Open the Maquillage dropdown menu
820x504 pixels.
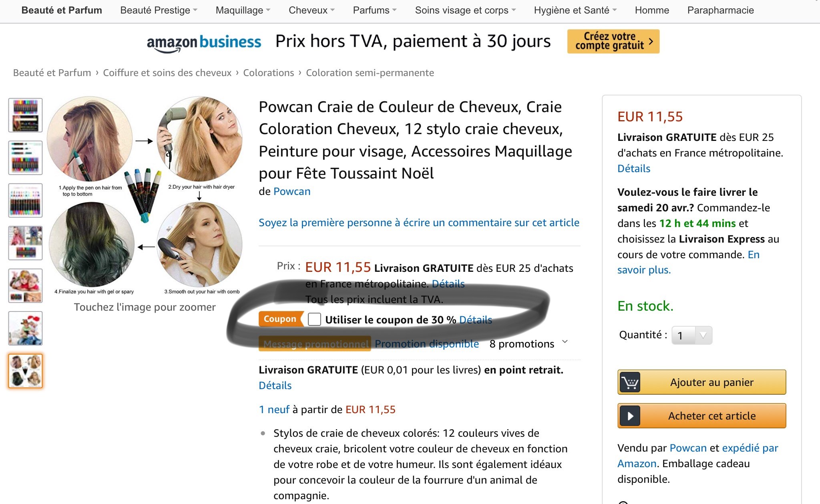click(x=243, y=10)
